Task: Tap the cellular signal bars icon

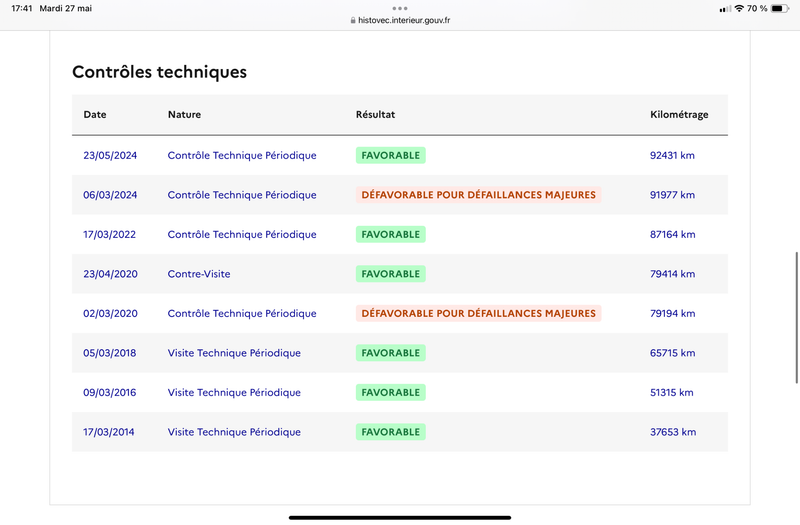Action: click(725, 9)
